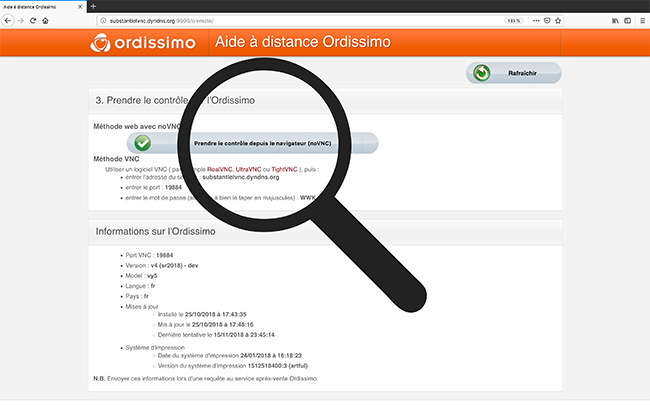Open the Firefox hamburger menu

tap(643, 21)
